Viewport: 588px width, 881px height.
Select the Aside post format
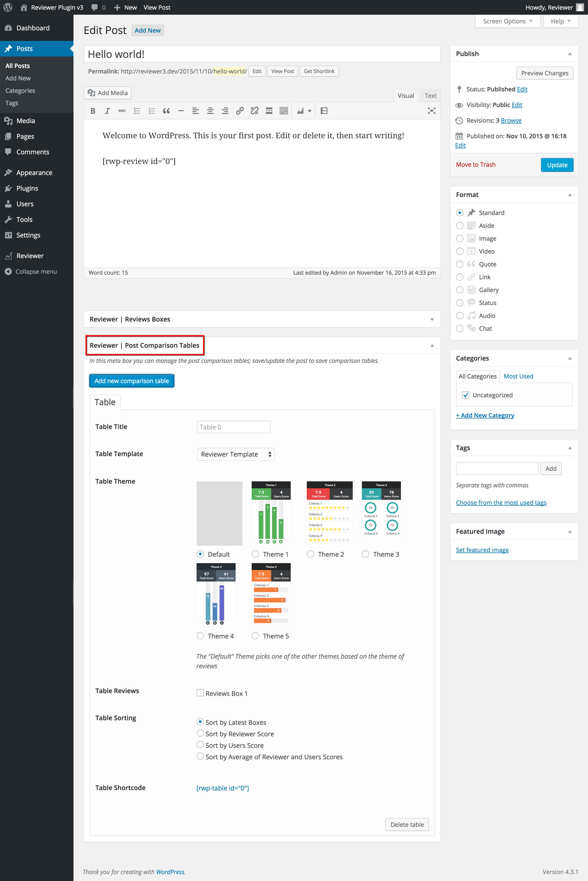pyautogui.click(x=459, y=225)
